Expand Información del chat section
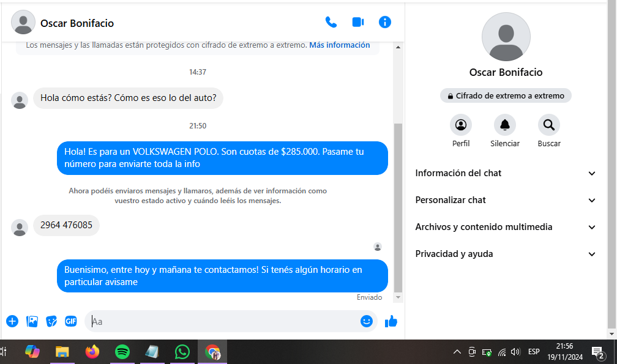Image resolution: width=617 pixels, height=364 pixels. pos(506,173)
